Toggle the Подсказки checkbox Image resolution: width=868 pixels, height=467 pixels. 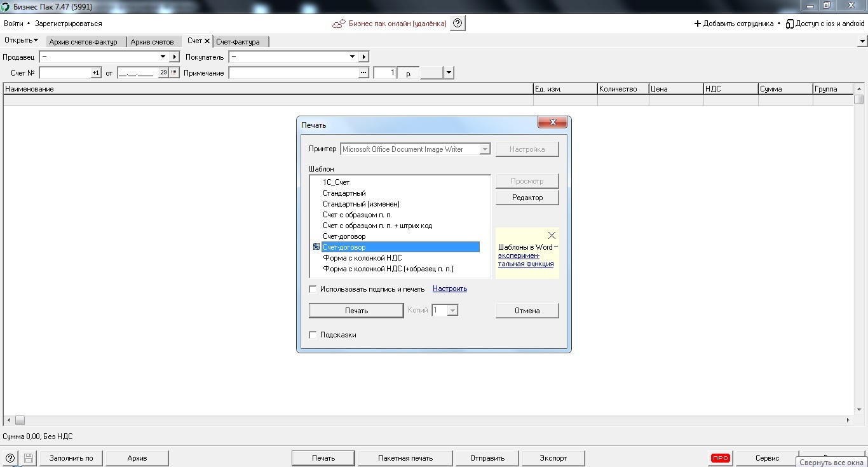tap(313, 335)
